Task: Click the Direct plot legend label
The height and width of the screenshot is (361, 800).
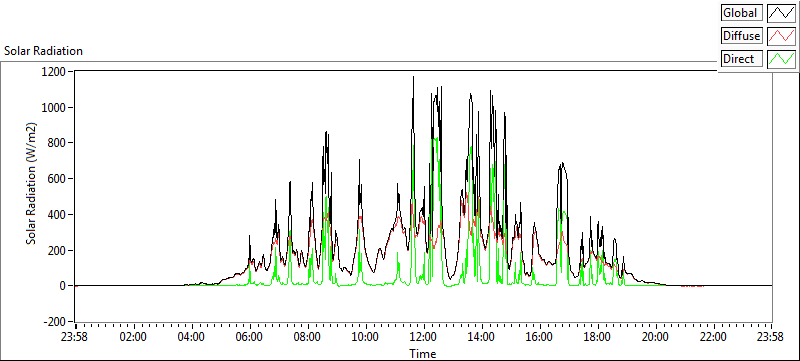Action: 742,59
